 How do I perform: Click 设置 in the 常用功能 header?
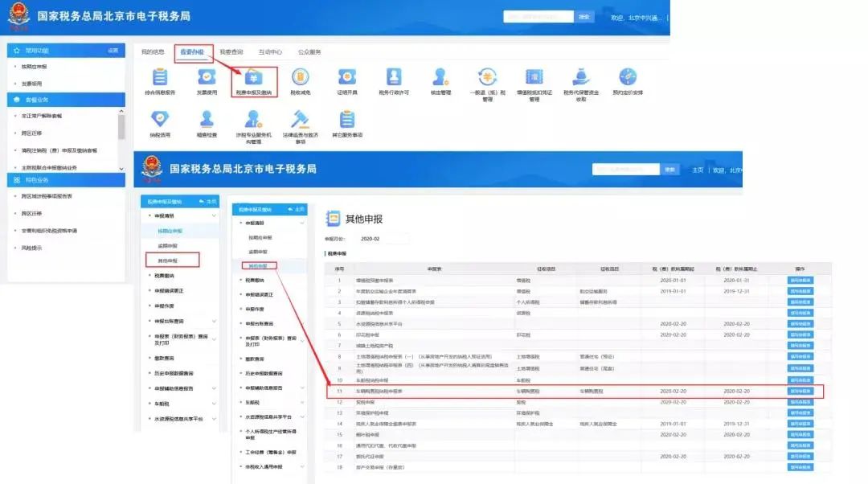113,51
